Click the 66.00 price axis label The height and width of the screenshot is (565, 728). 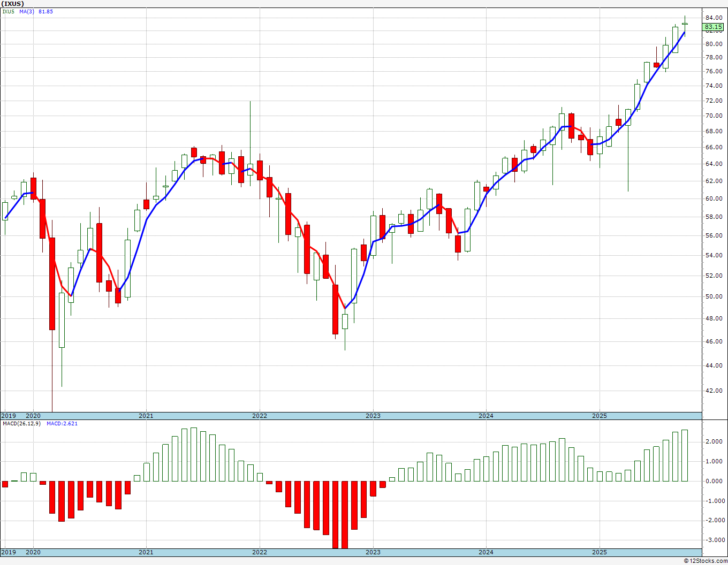point(714,147)
